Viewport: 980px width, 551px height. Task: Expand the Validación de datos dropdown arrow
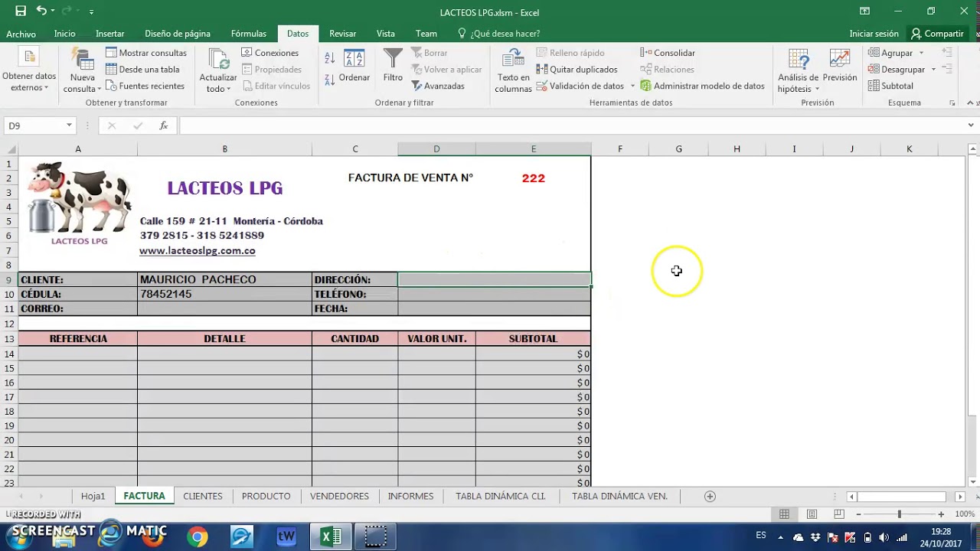[x=632, y=86]
